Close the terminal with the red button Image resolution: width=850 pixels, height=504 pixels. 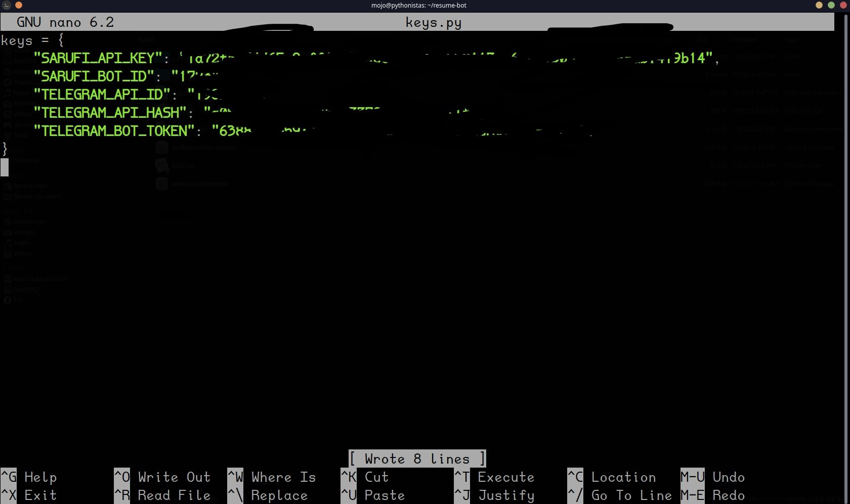pos(843,5)
